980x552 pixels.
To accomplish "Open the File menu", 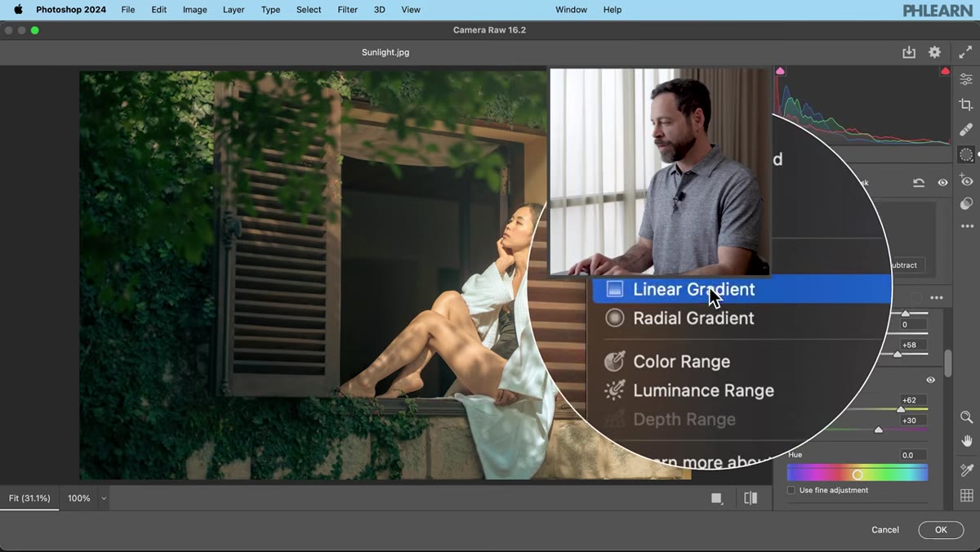I will point(128,10).
